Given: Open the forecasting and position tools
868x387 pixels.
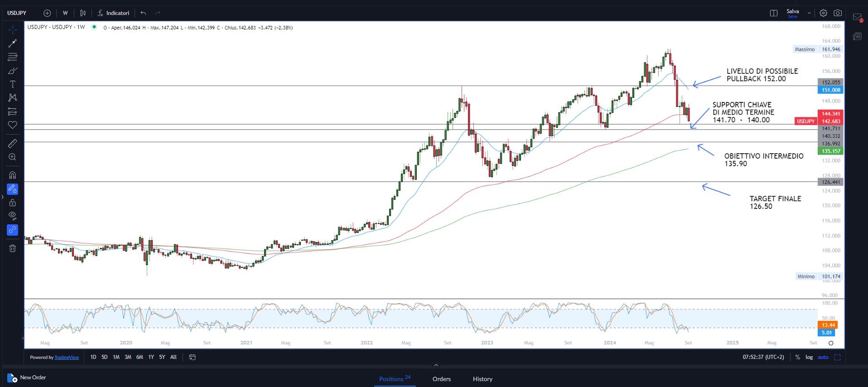Looking at the screenshot, I should click(13, 111).
